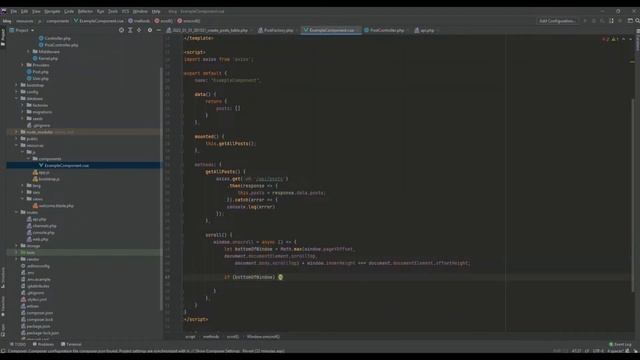Click the collapse all icon in Project panel header
The image size is (640, 360).
click(139, 30)
